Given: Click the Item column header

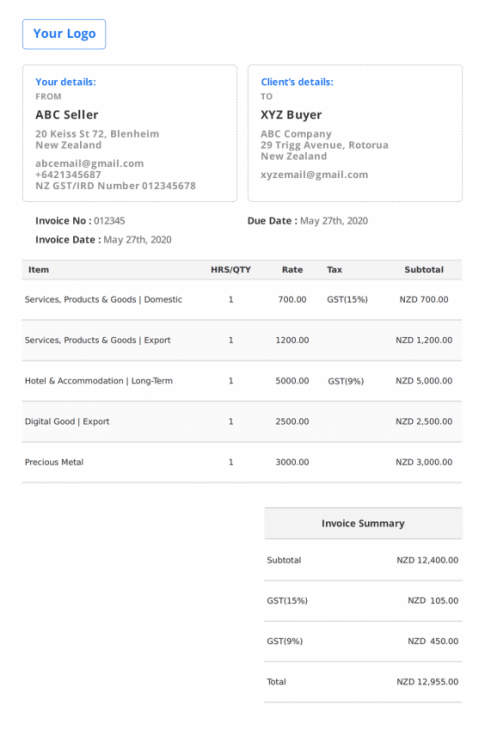Looking at the screenshot, I should pos(39,270).
